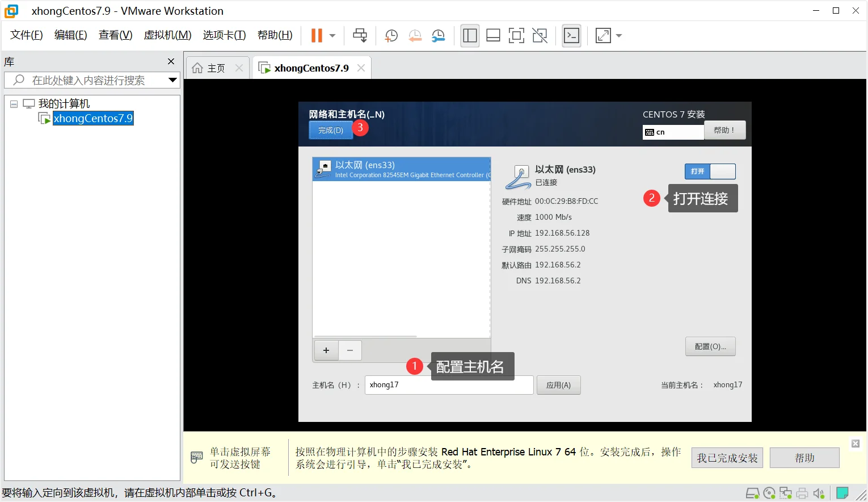
Task: Open the power options dropdown arrow
Action: coord(332,36)
